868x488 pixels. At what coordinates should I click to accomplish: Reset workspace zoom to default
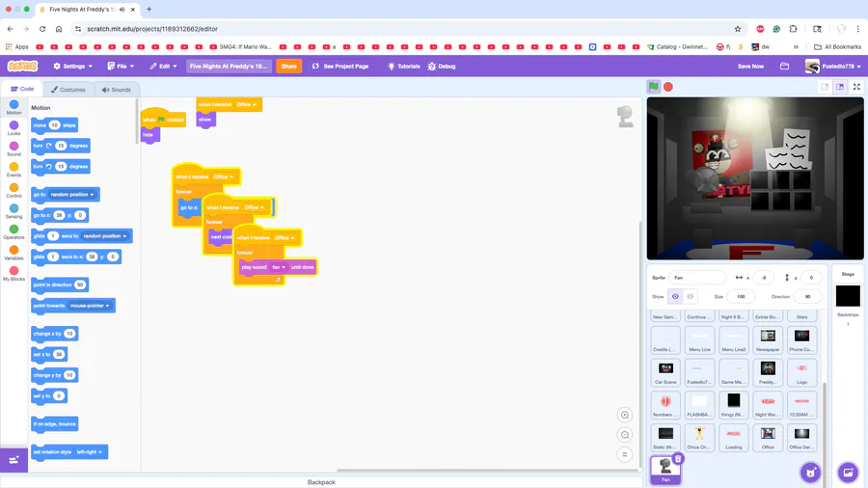[x=624, y=454]
